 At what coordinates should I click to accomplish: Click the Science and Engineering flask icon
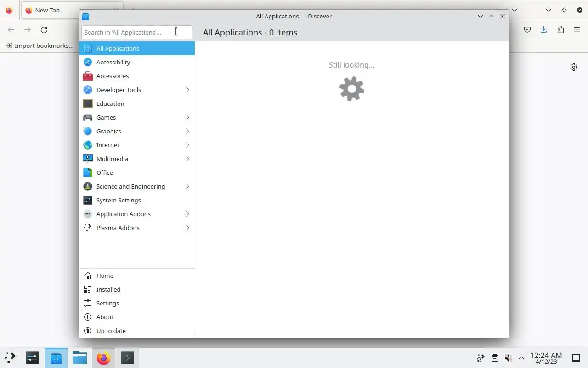(x=88, y=186)
